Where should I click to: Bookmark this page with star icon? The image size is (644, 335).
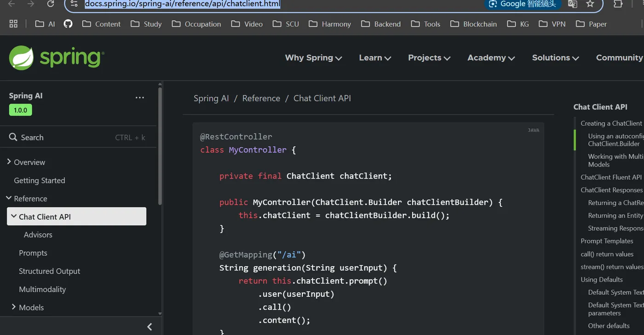coord(590,4)
